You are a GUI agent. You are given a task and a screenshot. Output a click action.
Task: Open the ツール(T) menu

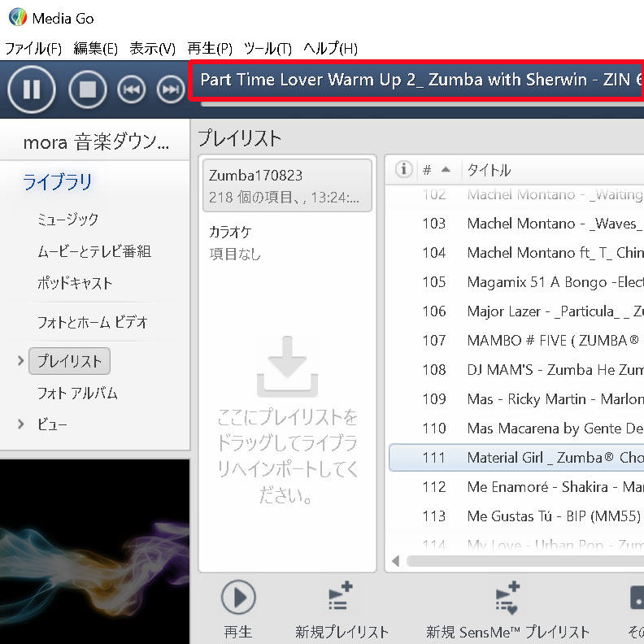point(268,49)
